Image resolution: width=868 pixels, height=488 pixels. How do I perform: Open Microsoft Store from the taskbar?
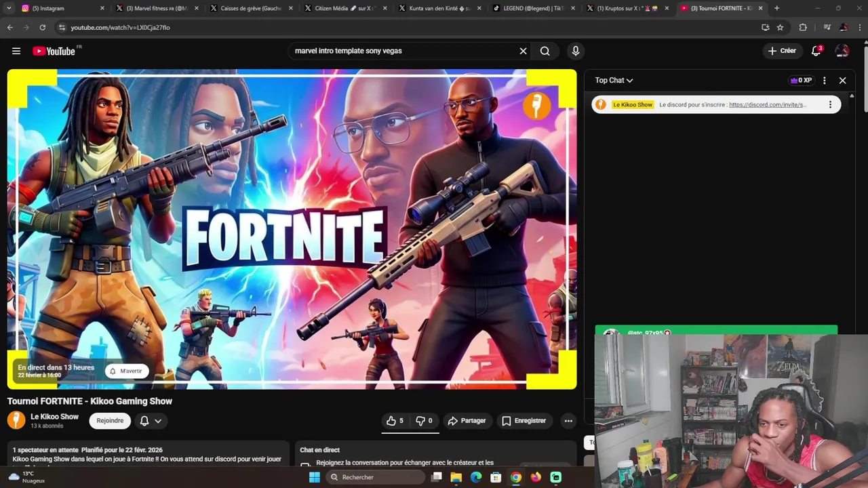coord(496,477)
